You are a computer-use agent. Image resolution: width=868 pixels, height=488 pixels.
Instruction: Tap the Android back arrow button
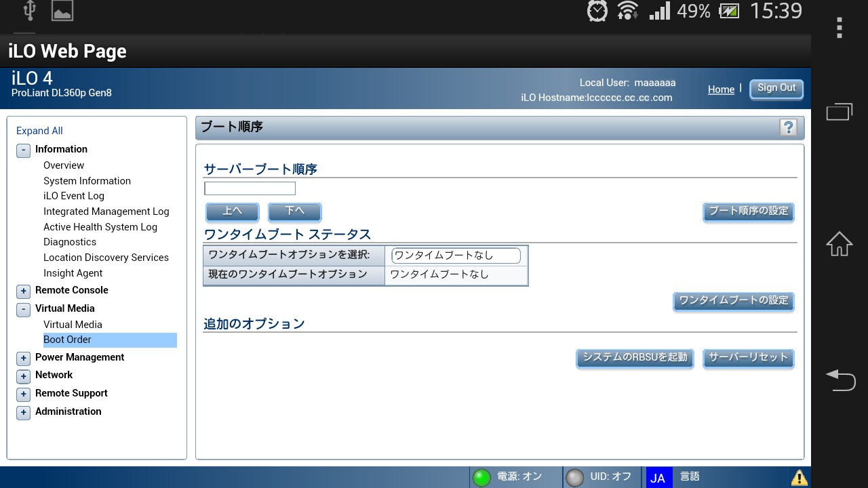pyautogui.click(x=840, y=380)
